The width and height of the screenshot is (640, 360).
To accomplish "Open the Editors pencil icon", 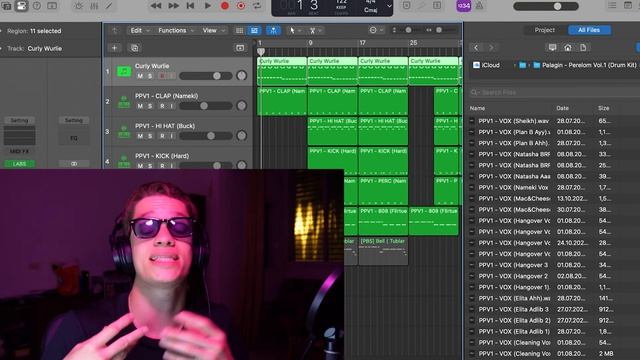I will tap(109, 6).
